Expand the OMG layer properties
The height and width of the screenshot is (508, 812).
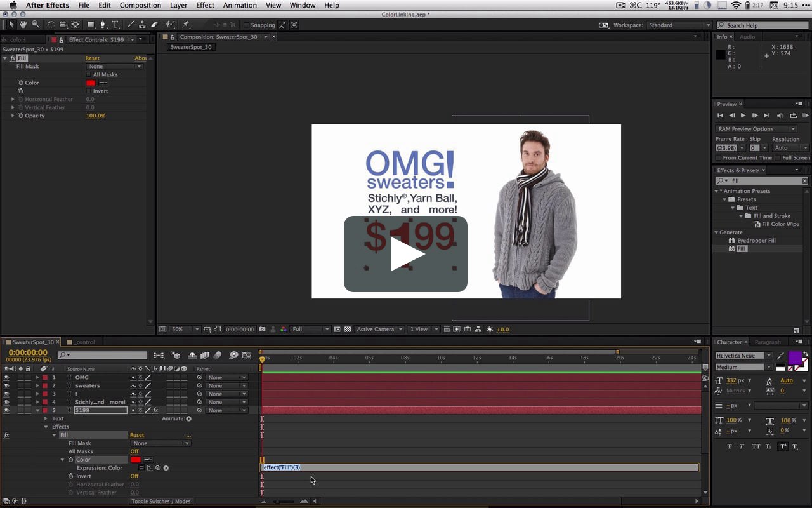37,377
